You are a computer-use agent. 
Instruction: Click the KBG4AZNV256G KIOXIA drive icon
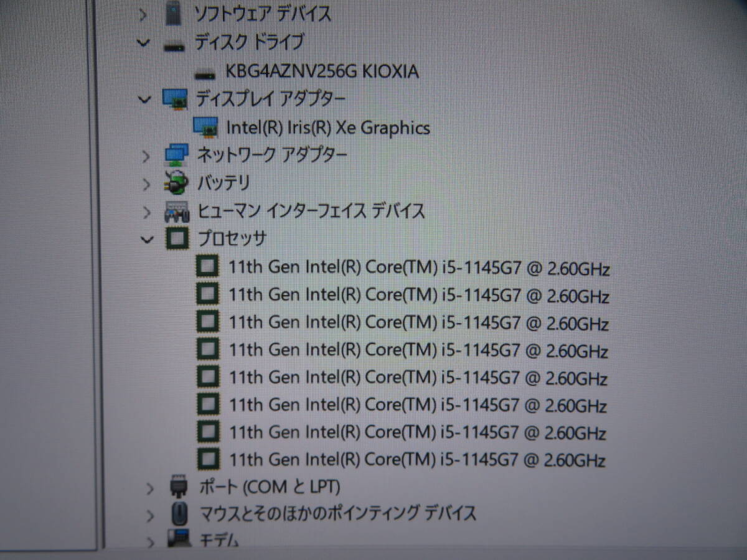[x=205, y=74]
